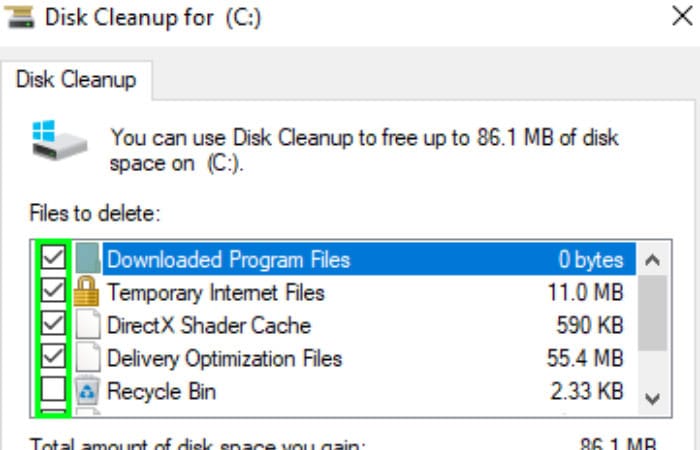Click the DirectX Shader Cache file icon
Image resolution: width=700 pixels, height=450 pixels.
point(88,324)
